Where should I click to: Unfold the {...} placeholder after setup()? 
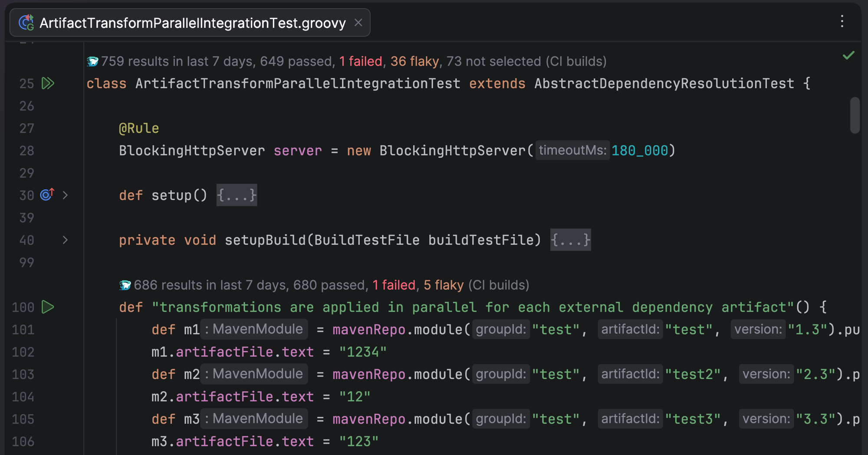pos(237,195)
